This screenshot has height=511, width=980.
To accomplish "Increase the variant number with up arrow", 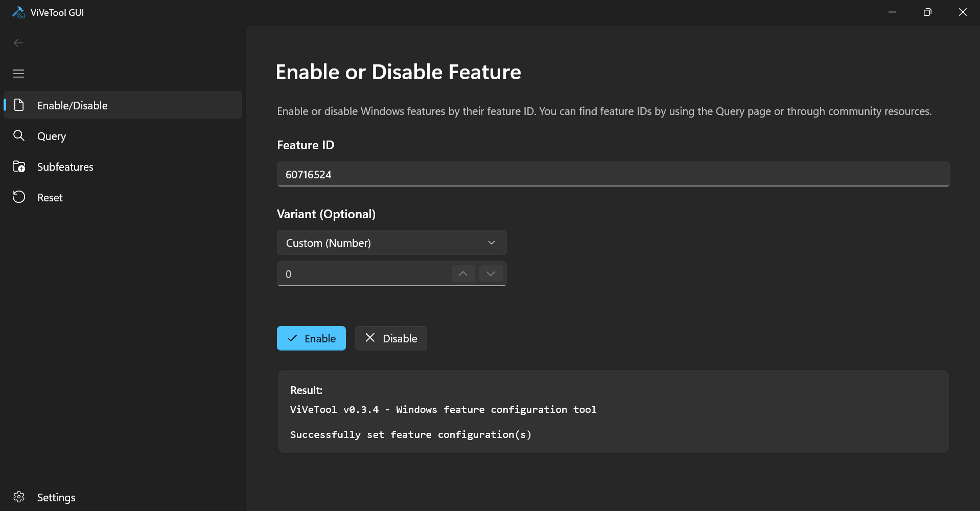I will 463,274.
